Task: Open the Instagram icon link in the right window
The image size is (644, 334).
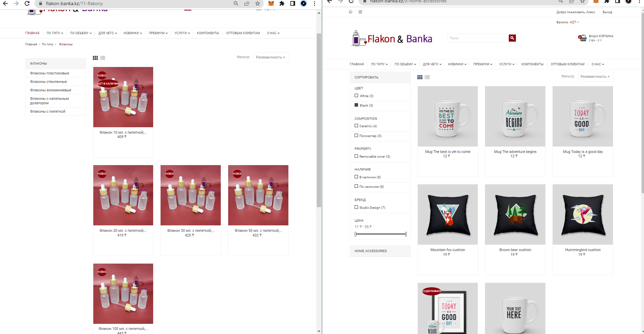Action: coord(360,12)
